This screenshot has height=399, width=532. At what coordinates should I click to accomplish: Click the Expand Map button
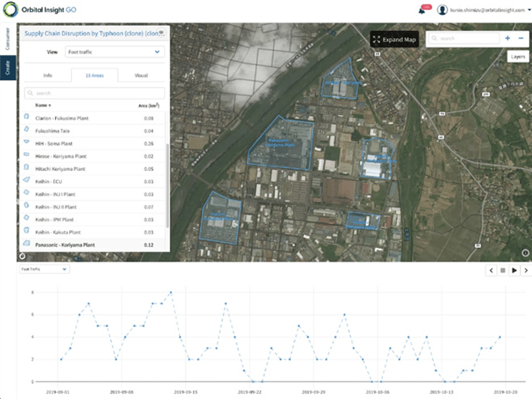(x=394, y=39)
